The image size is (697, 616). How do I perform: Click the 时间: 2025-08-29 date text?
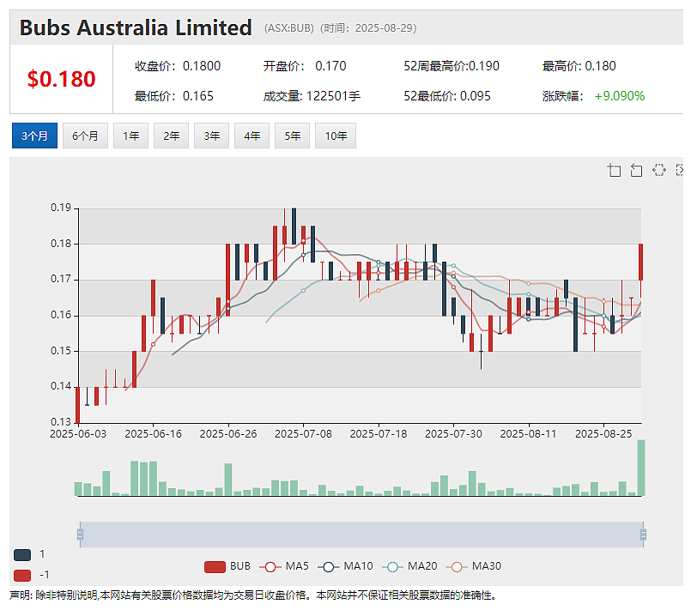(368, 28)
